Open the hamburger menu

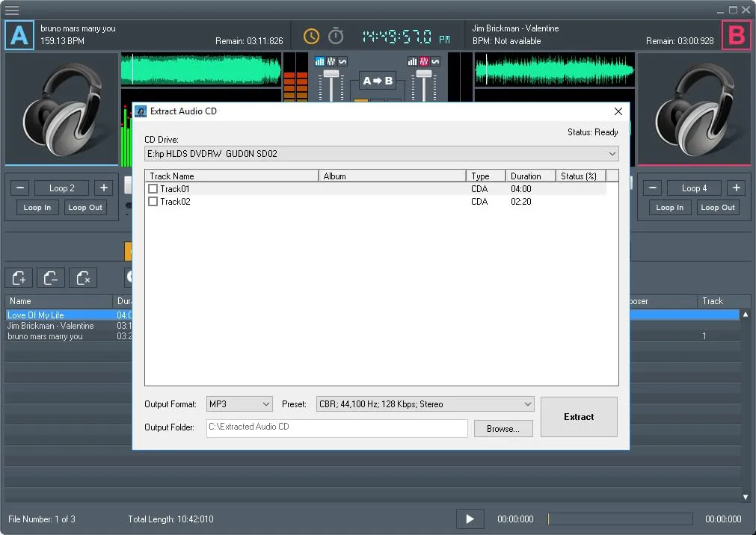[x=12, y=11]
